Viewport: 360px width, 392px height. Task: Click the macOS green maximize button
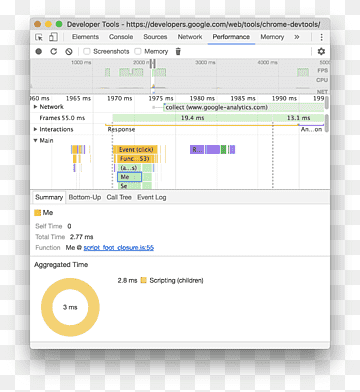59,24
